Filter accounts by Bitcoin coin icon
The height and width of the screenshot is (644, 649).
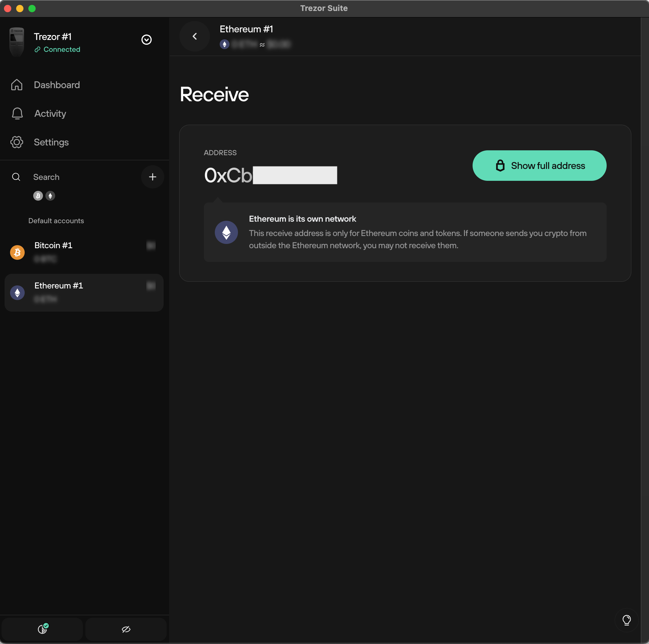[38, 196]
